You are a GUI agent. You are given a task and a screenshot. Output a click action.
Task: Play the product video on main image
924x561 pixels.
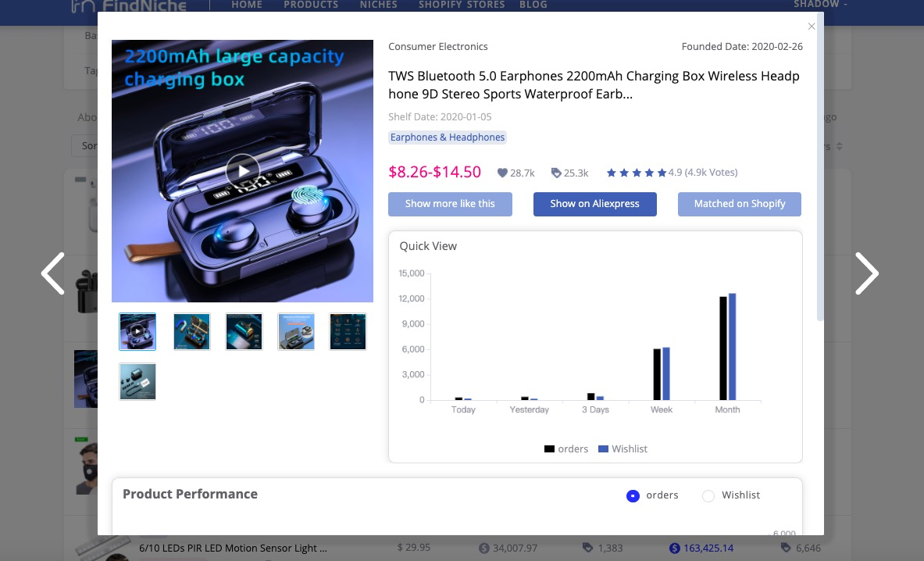coord(243,171)
